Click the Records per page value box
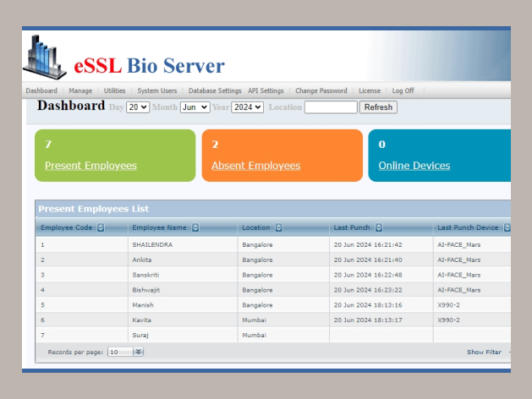The width and height of the screenshot is (532, 399). [120, 352]
